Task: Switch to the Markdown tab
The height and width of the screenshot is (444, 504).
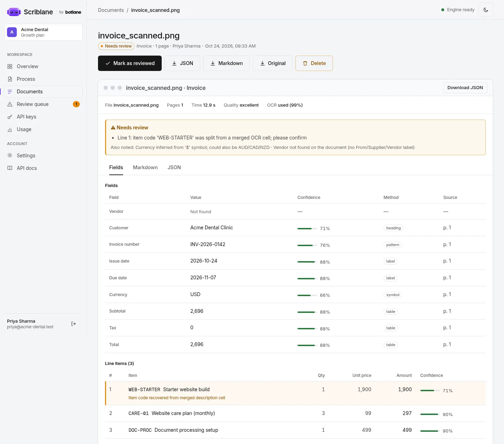Action: [145, 167]
